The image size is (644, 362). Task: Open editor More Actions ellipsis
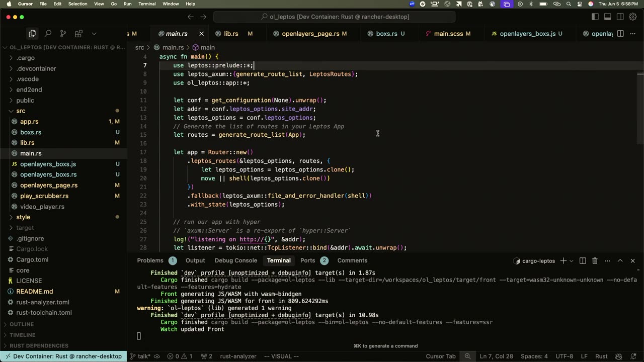point(633,34)
